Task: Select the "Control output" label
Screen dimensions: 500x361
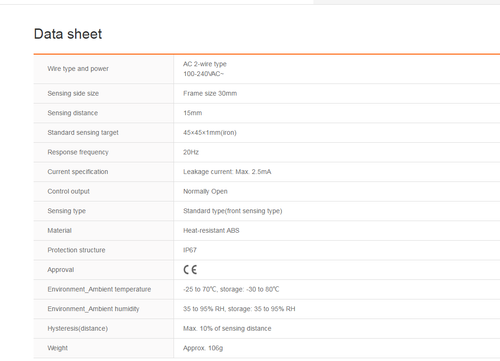Action: click(x=68, y=191)
